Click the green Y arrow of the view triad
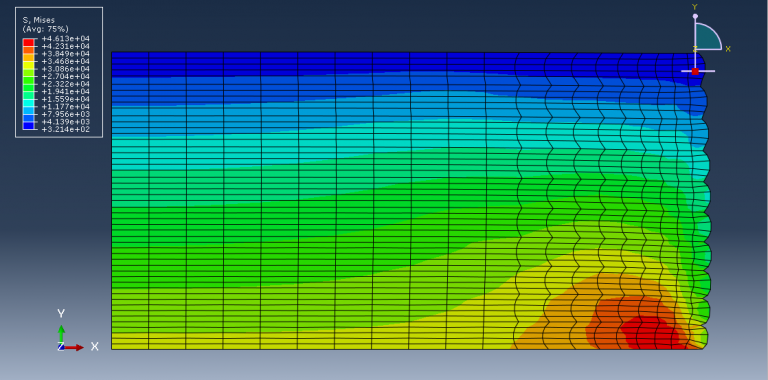768x380 pixels. pos(61,333)
